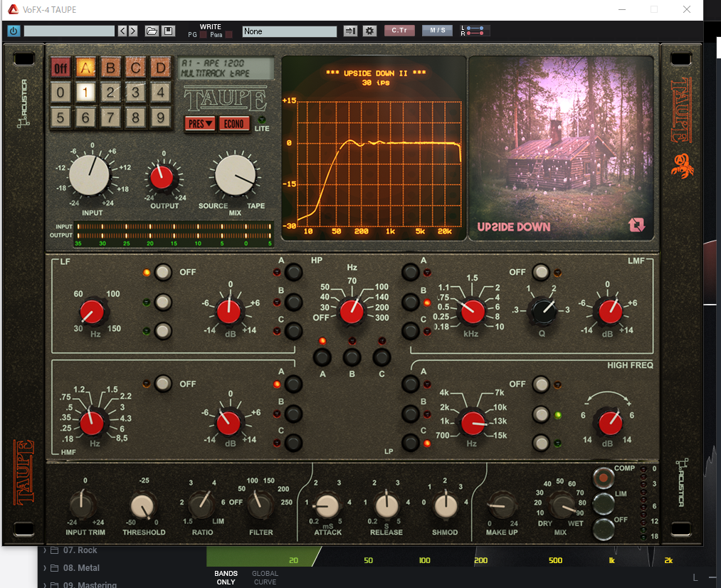Toggle the LMF band OFF switch

click(x=541, y=272)
